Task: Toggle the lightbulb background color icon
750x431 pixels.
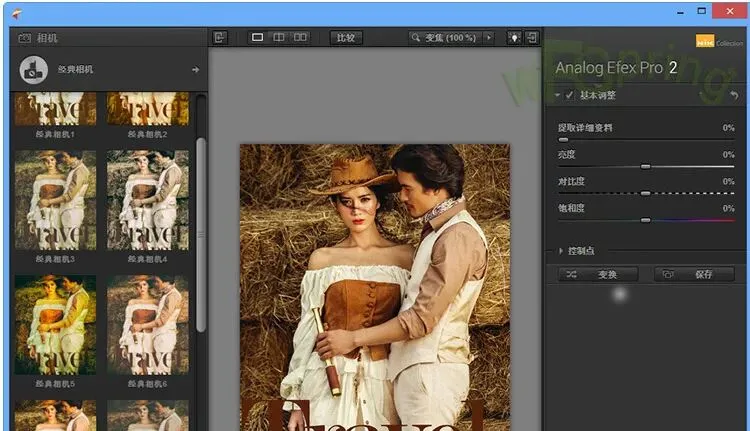Action: 514,37
